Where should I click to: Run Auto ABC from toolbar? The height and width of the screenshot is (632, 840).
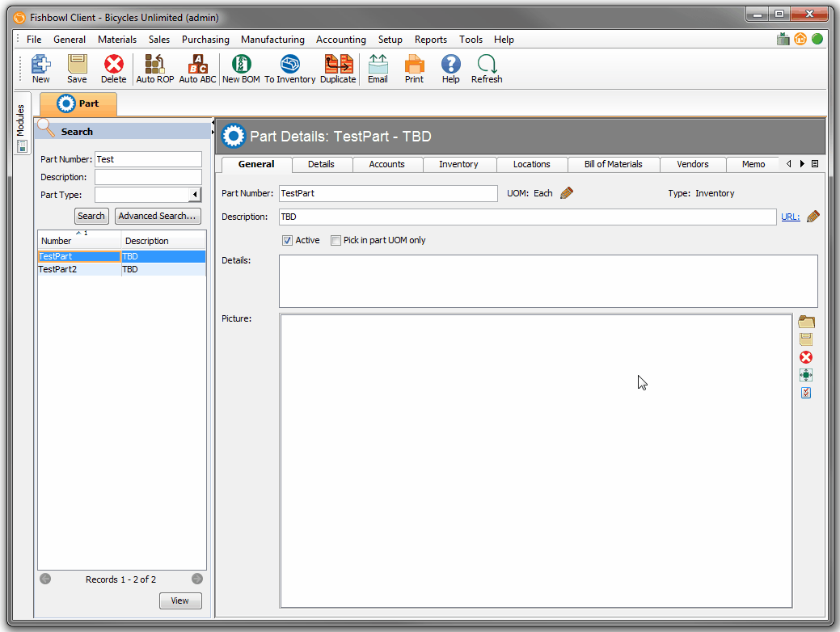point(197,69)
